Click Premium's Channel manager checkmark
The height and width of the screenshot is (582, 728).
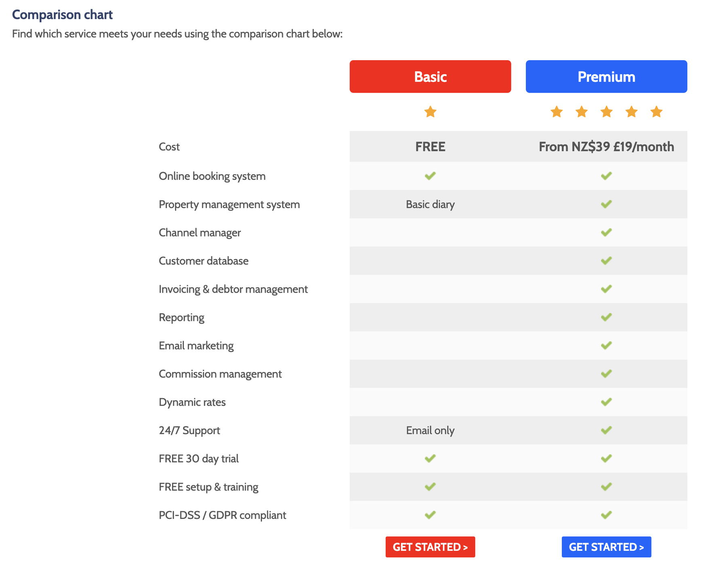[x=606, y=232]
